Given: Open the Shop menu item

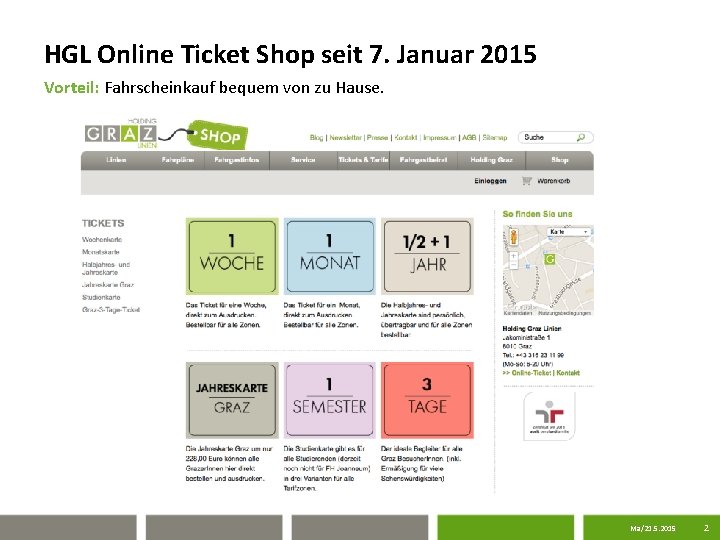Looking at the screenshot, I should pyautogui.click(x=560, y=160).
